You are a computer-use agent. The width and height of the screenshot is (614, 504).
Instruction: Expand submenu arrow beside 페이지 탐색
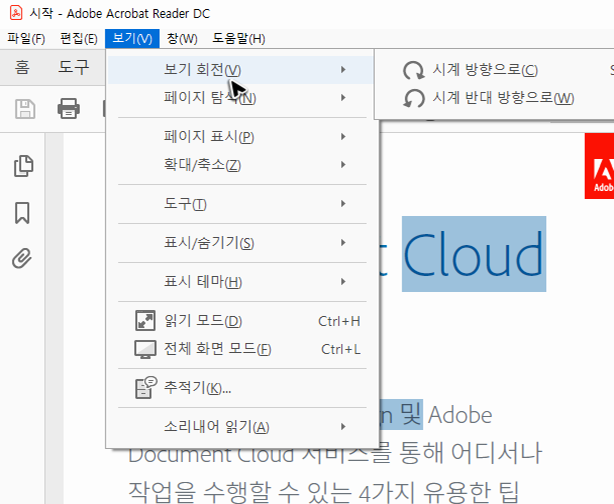(x=343, y=98)
